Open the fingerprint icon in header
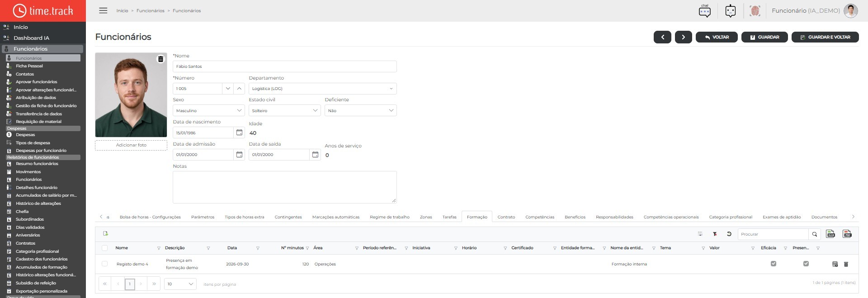This screenshot has height=298, width=868. point(755,11)
